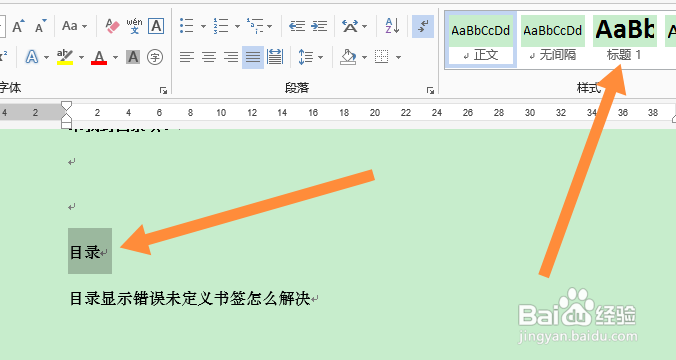Image resolution: width=676 pixels, height=360 pixels.
Task: Open Asian layout dropdown arrow
Action: tap(365, 26)
